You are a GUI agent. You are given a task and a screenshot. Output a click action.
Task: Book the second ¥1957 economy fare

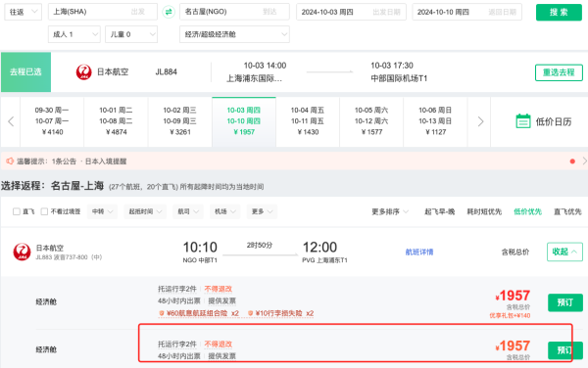(x=565, y=350)
